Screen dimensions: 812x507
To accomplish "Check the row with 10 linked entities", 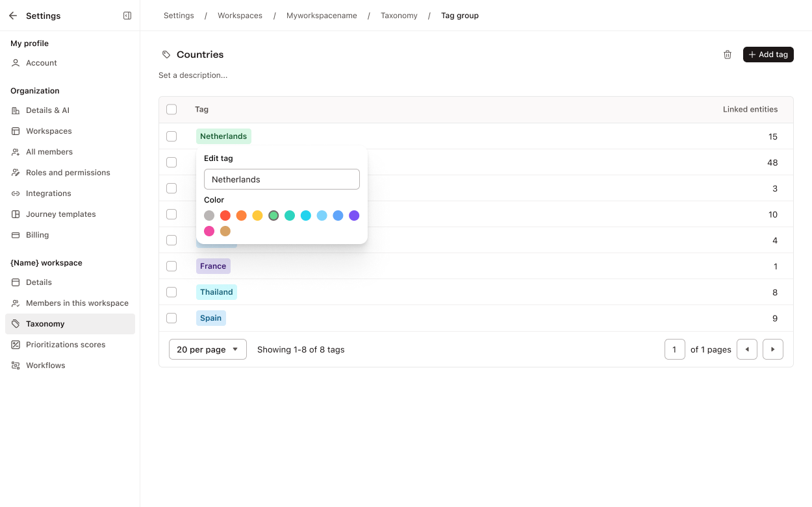I will pos(171,214).
